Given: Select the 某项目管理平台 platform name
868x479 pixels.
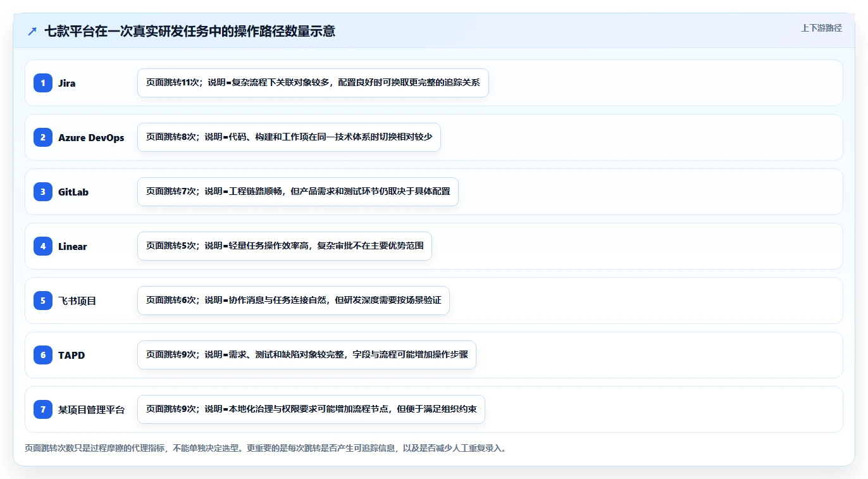Looking at the screenshot, I should point(92,409).
